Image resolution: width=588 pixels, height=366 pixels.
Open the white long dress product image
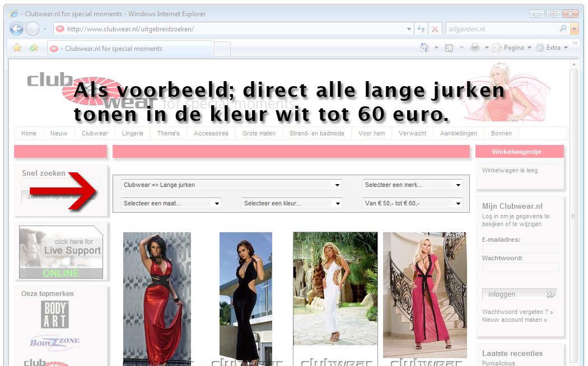335,288
